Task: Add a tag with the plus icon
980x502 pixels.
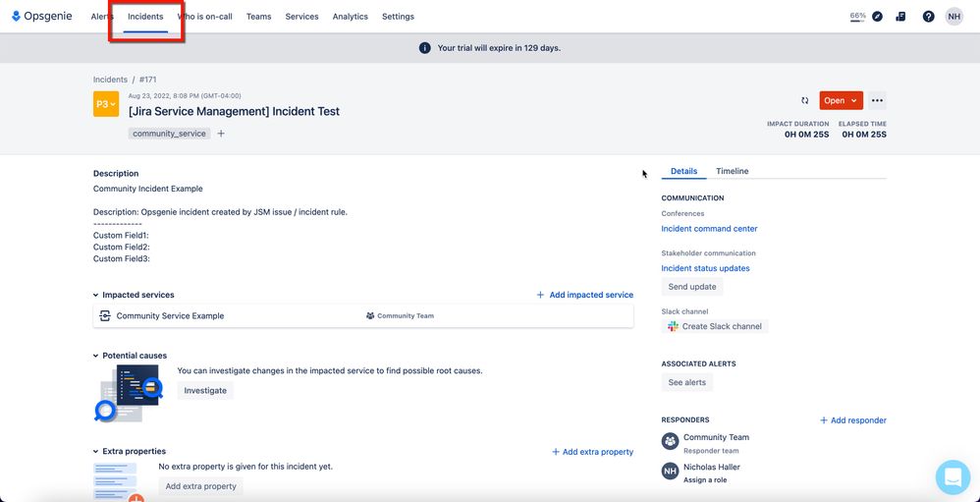Action: (x=221, y=134)
